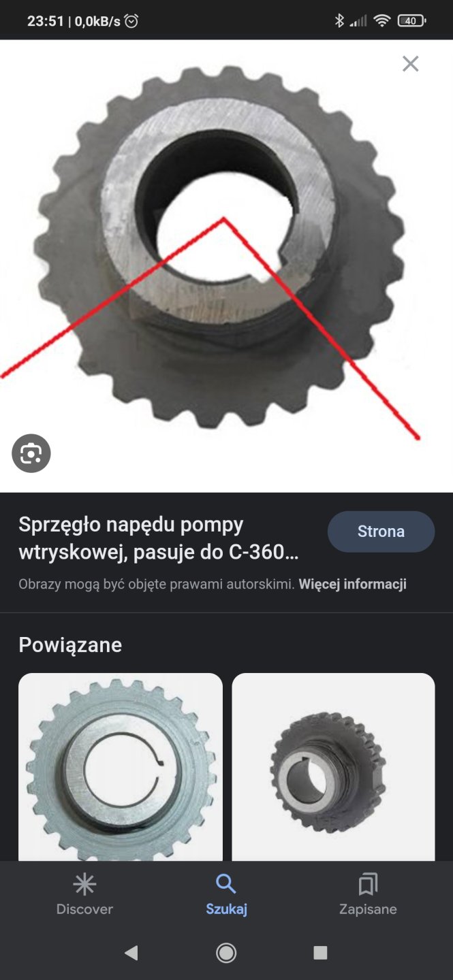Image resolution: width=453 pixels, height=980 pixels.
Task: Select the Szukaj tab
Action: (x=226, y=896)
